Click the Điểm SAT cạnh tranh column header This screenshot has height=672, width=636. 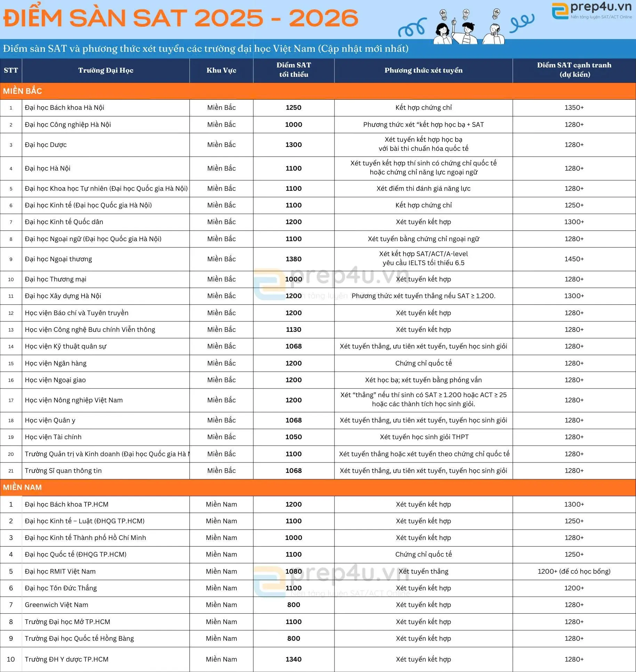coord(574,70)
